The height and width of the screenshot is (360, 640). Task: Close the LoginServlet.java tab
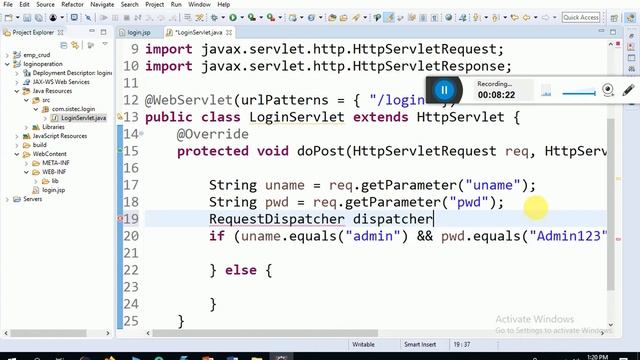(229, 32)
